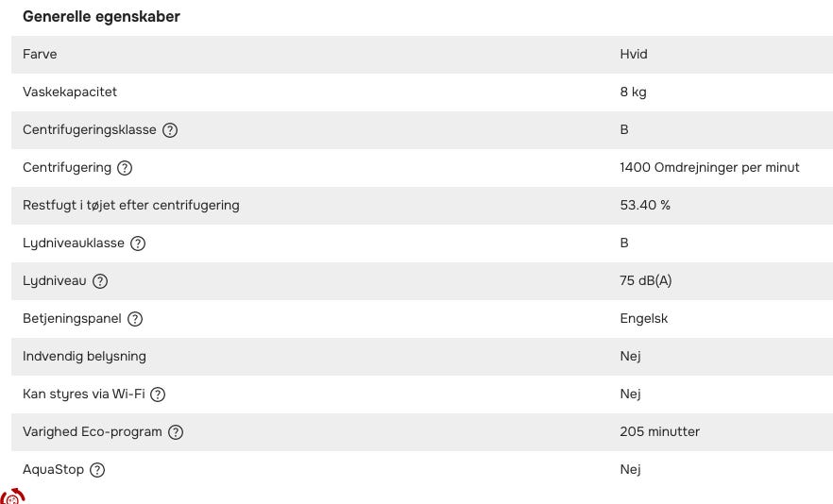Click the Hvid color value
The width and height of the screenshot is (833, 504).
634,55
